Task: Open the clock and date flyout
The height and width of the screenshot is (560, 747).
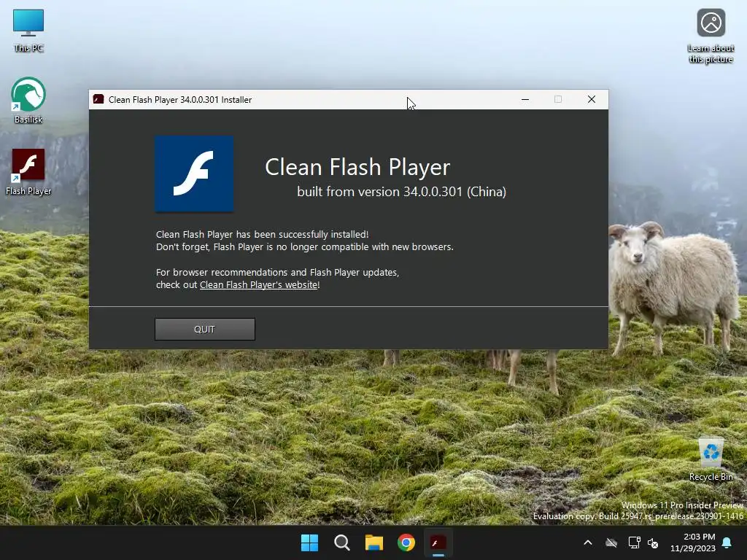Action: (x=693, y=542)
